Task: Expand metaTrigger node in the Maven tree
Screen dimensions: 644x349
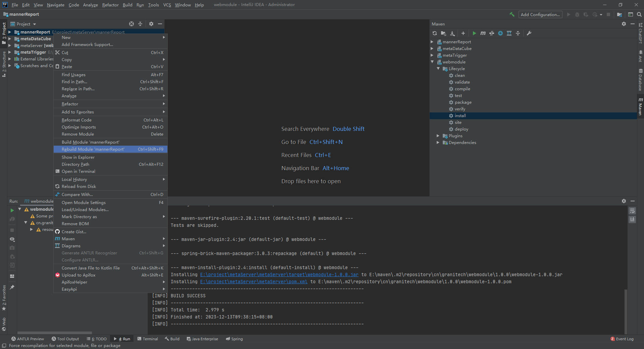Action: click(x=432, y=55)
